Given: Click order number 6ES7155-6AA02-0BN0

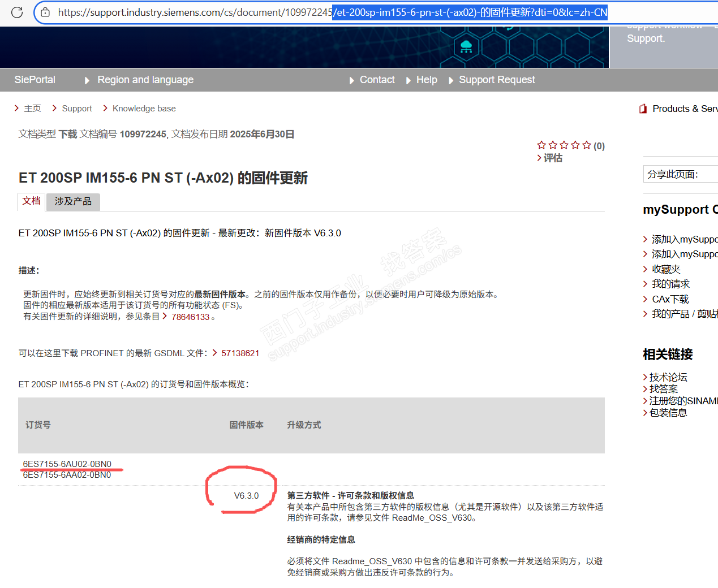Looking at the screenshot, I should [x=67, y=474].
